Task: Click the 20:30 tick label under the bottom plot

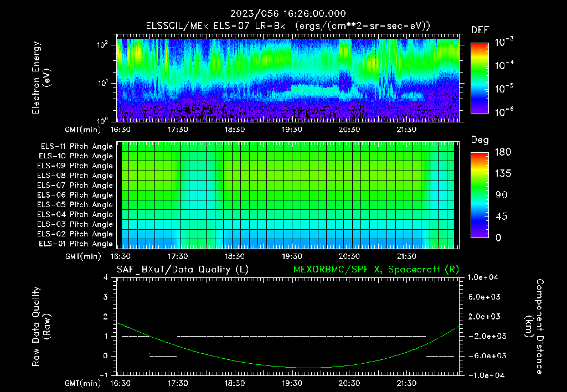Action: coord(349,383)
